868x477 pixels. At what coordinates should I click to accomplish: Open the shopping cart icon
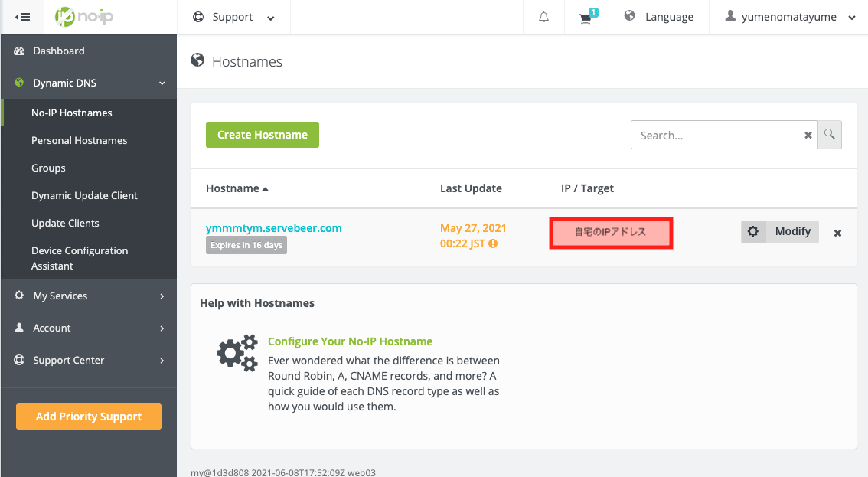click(x=587, y=17)
